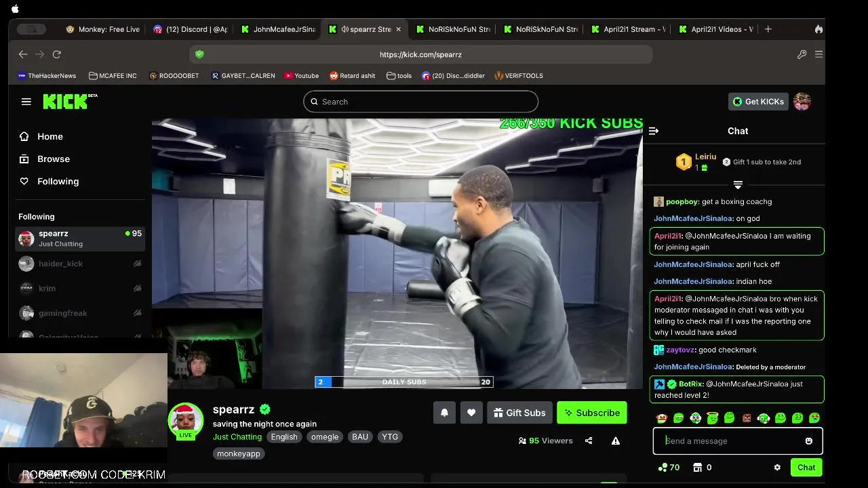Focus the Kick search box

420,102
